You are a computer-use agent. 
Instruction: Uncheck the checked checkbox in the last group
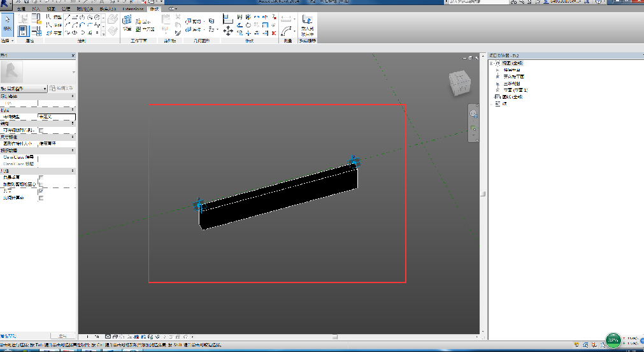41,191
